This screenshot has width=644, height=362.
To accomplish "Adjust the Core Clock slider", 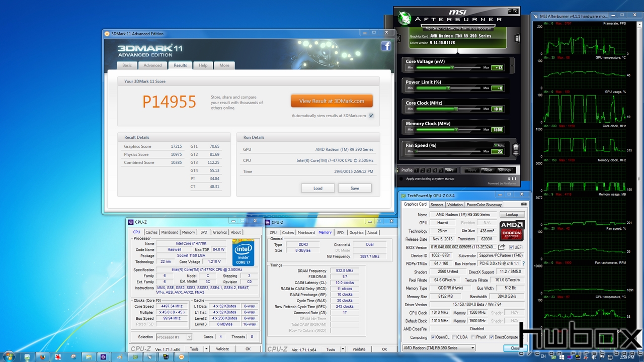I will (449, 109).
